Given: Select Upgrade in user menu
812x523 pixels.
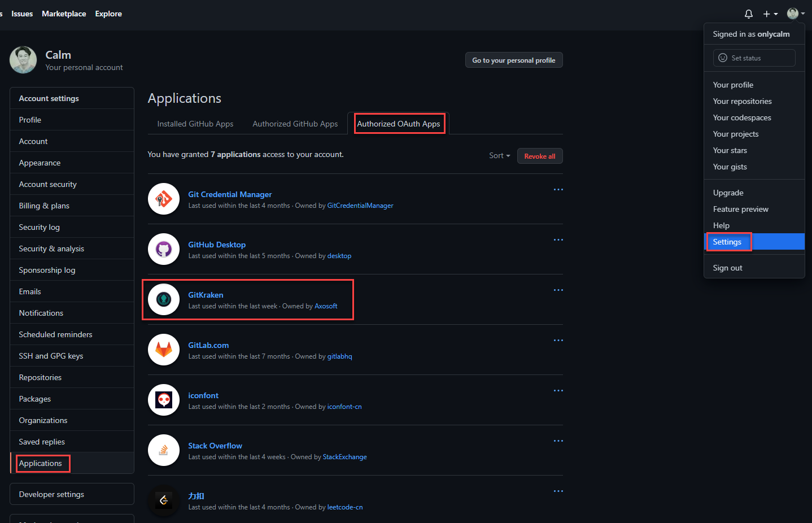Looking at the screenshot, I should 754,193.
